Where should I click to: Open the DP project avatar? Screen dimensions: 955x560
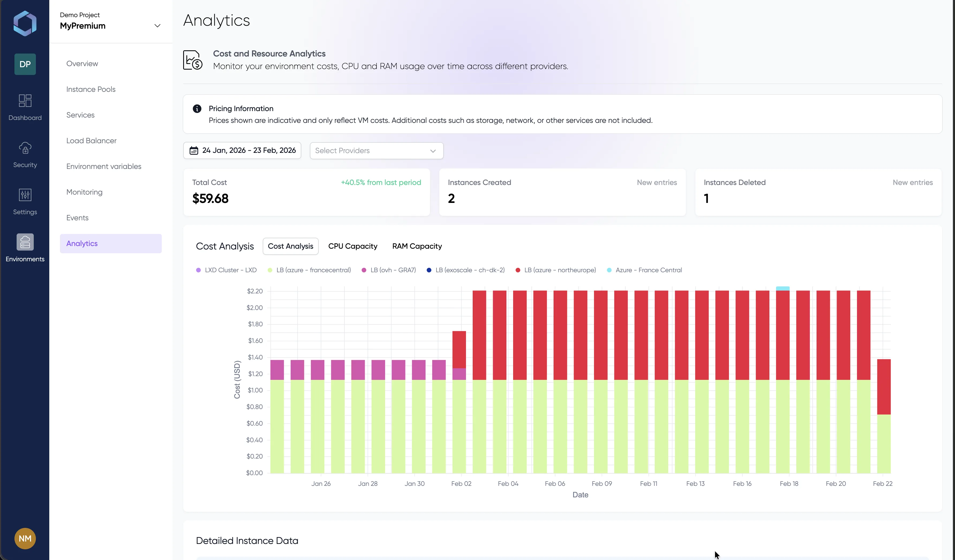[x=25, y=64]
